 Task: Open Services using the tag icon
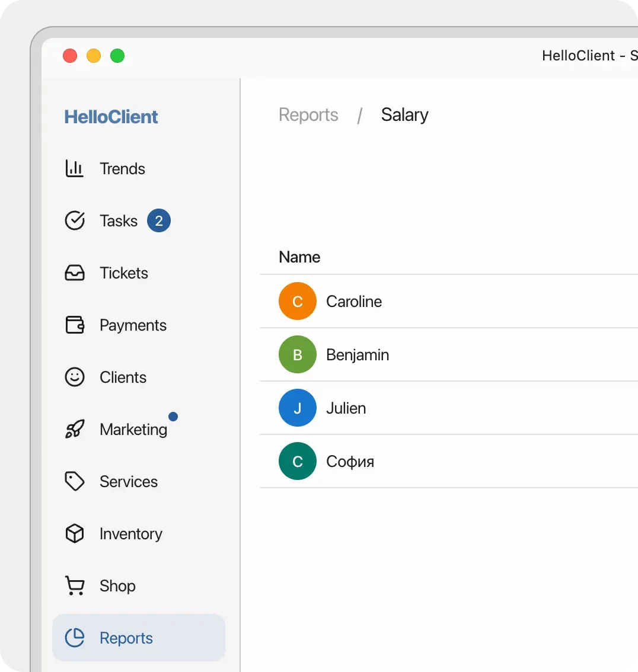(75, 481)
